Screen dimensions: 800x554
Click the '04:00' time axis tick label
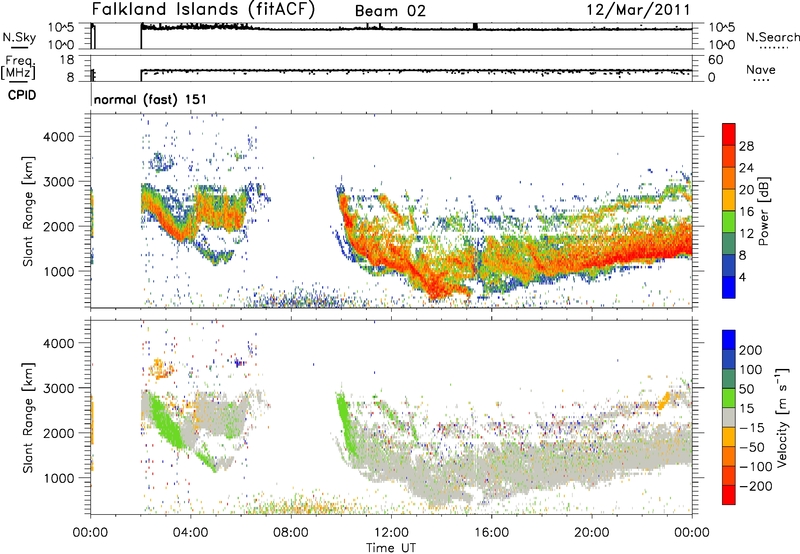pyautogui.click(x=191, y=533)
